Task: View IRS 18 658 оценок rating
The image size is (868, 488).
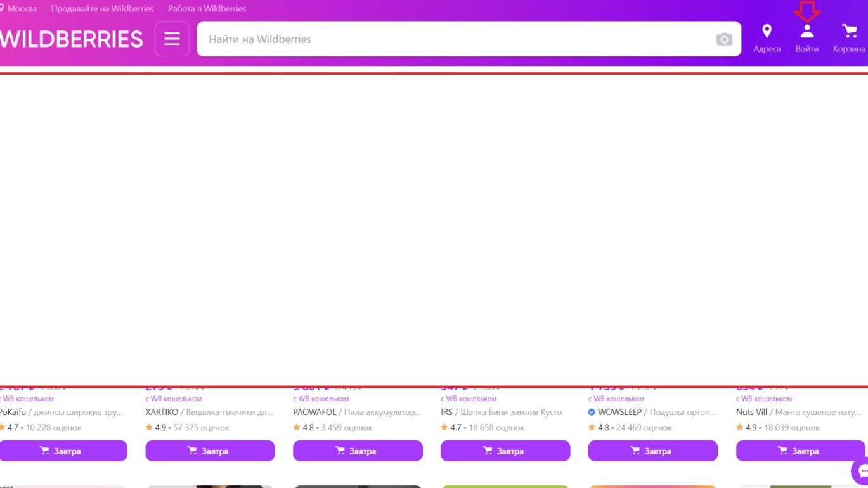Action: click(x=483, y=428)
